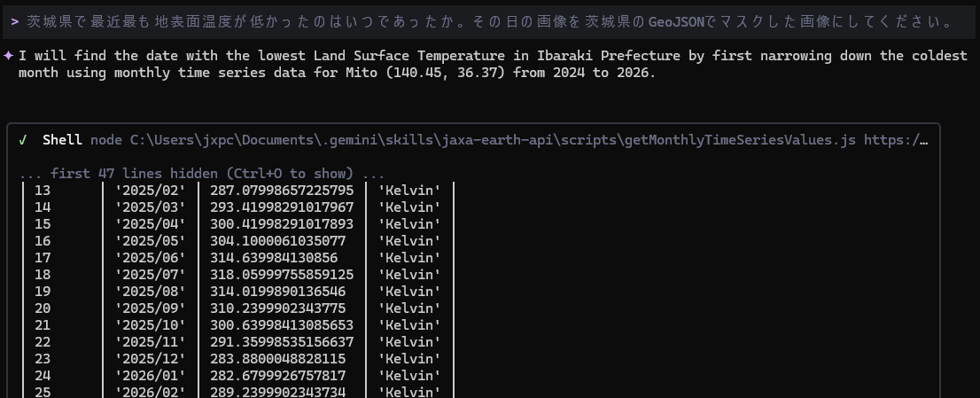Select the '2025/02' date cell

pos(151,191)
